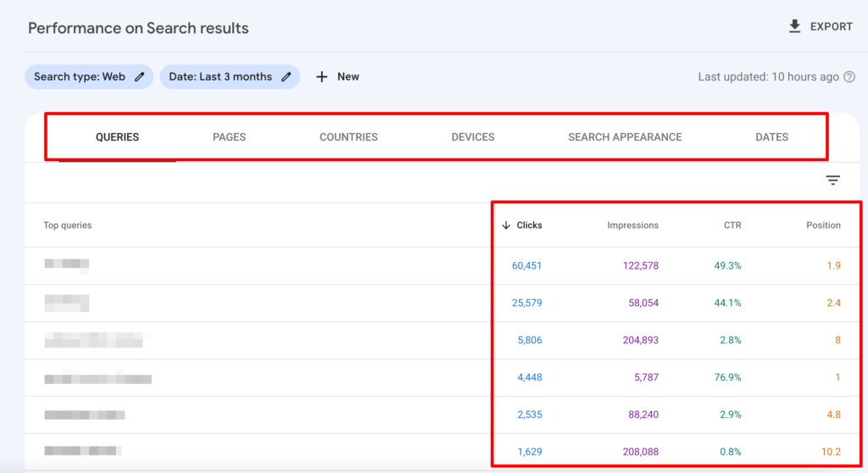Open the table filter rows icon
This screenshot has width=868, height=473.
(832, 180)
